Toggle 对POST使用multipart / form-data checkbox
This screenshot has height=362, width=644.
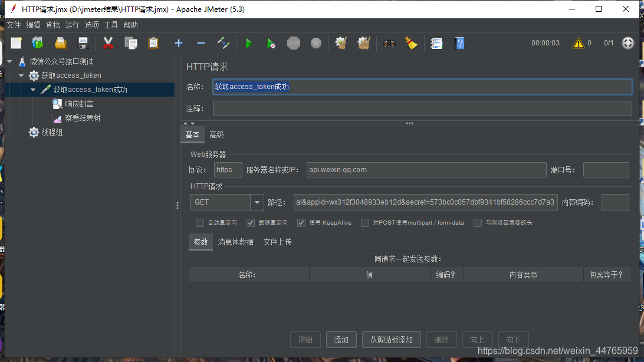(364, 223)
